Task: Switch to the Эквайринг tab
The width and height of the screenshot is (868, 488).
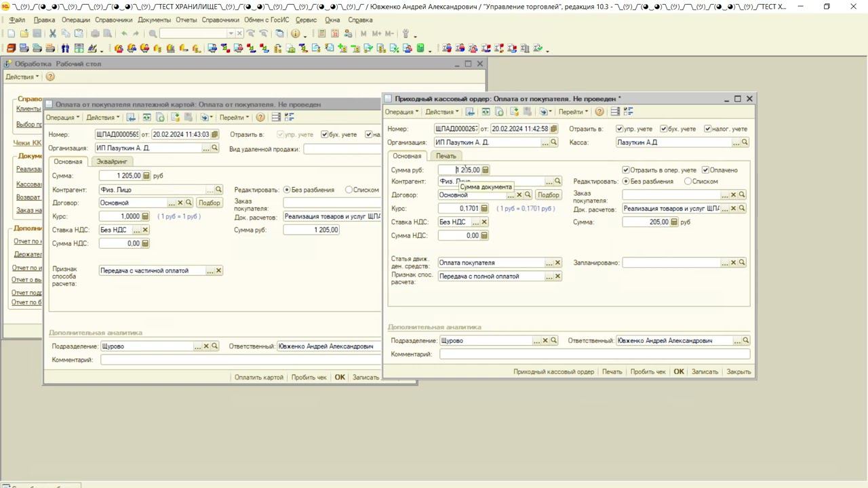Action: pos(112,161)
